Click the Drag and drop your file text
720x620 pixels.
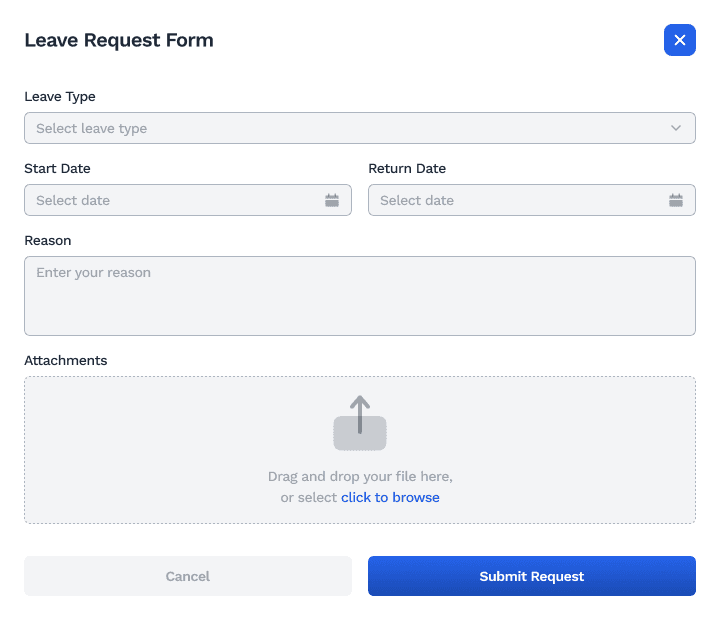[x=360, y=476]
